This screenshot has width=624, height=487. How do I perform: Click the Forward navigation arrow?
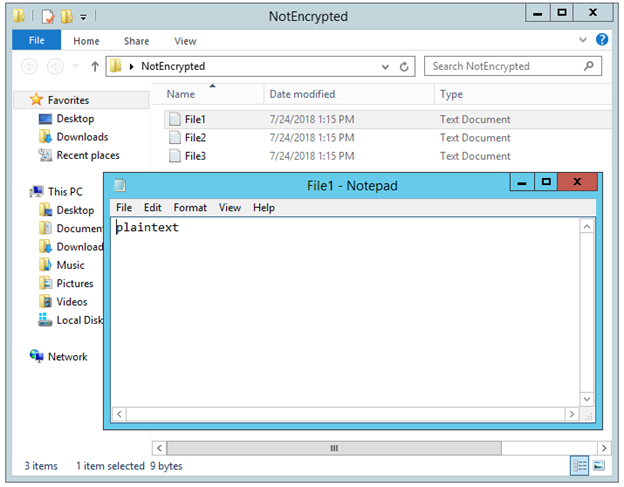click(55, 66)
